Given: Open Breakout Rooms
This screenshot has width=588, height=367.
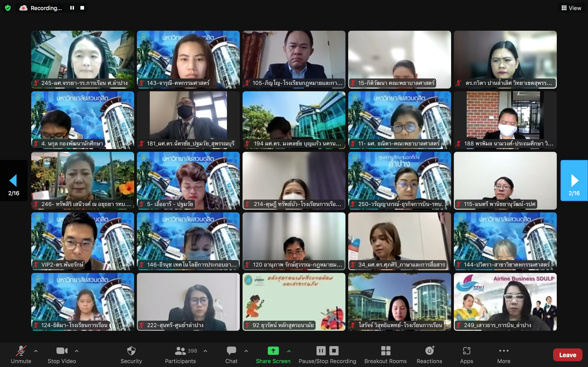Looking at the screenshot, I should [385, 354].
